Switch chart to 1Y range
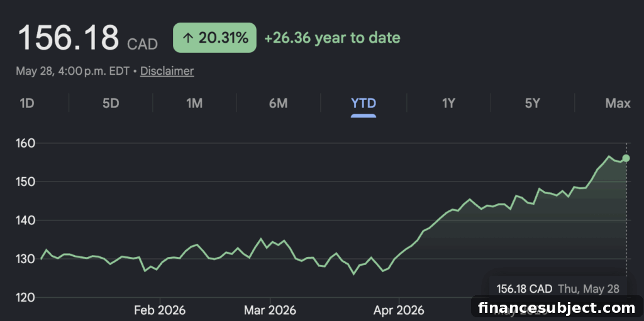644x321 pixels. click(x=448, y=103)
